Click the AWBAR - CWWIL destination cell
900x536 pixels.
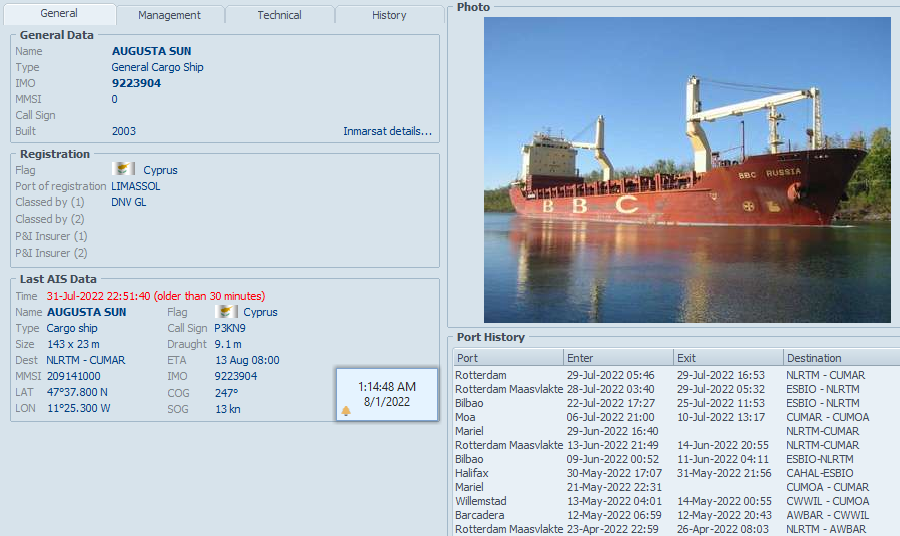click(x=828, y=515)
